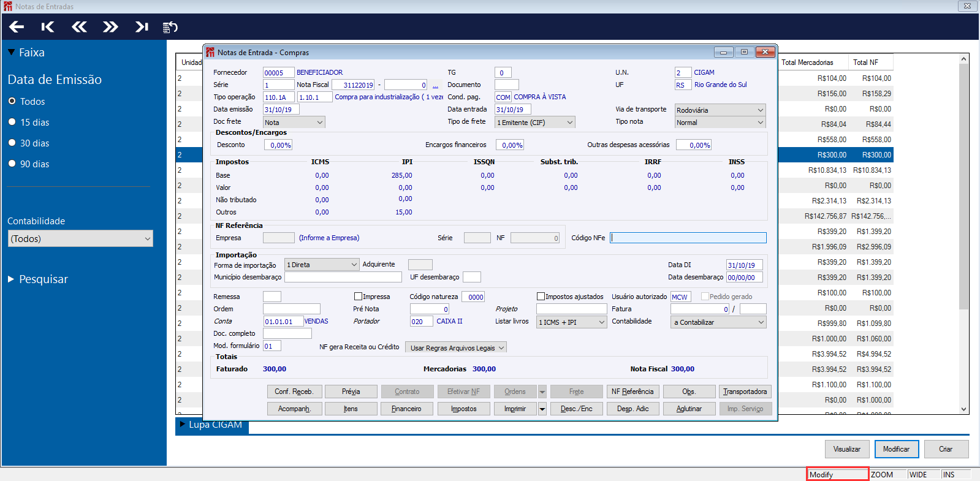Image resolution: width=980 pixels, height=481 pixels.
Task: Go to first record icon
Action: pyautogui.click(x=47, y=27)
